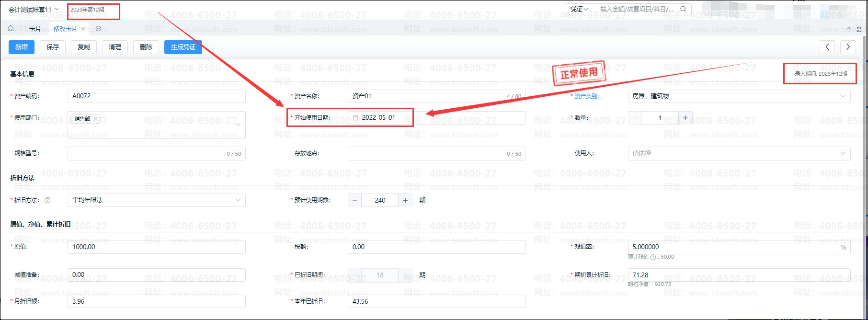
Task: Go to next card arrow button
Action: (x=848, y=47)
